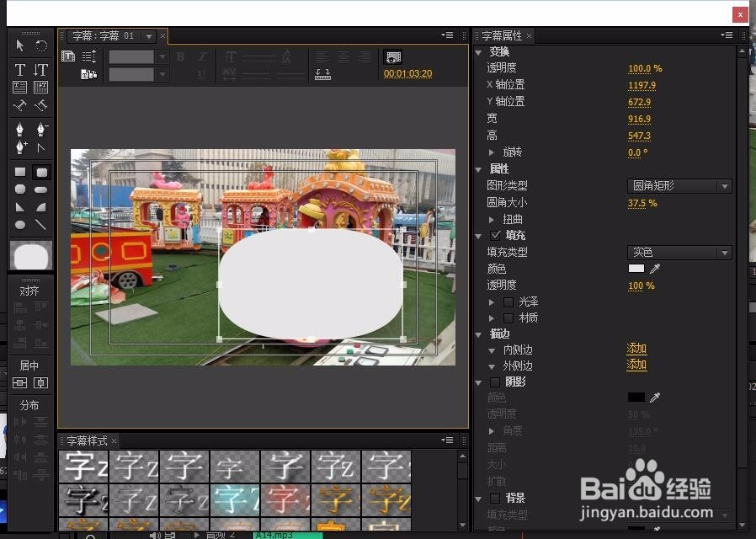Viewport: 756px width, 539px height.
Task: Open the 填充类型 实色 dropdown
Action: coord(679,253)
